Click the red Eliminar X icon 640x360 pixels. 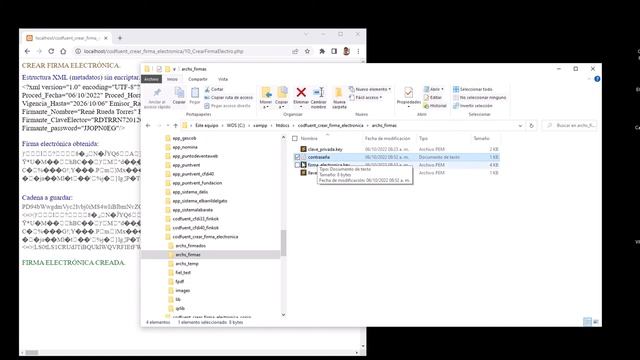coord(301,92)
